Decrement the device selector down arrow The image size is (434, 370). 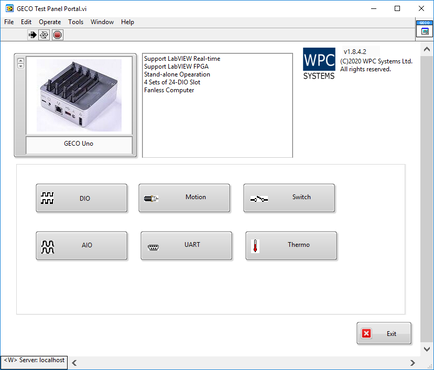coord(21,66)
